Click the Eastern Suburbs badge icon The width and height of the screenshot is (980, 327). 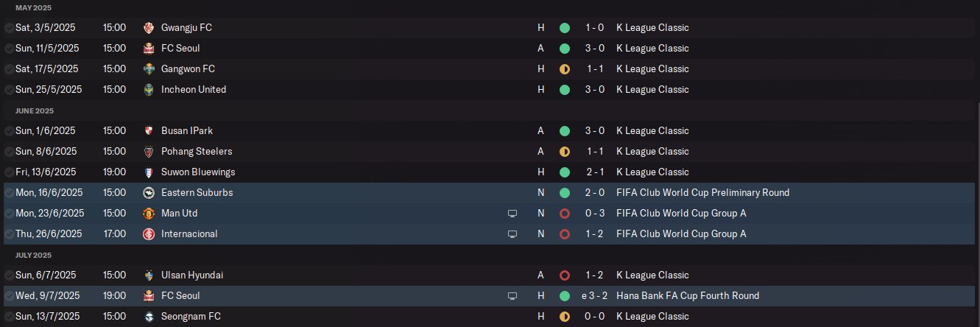pyautogui.click(x=149, y=193)
